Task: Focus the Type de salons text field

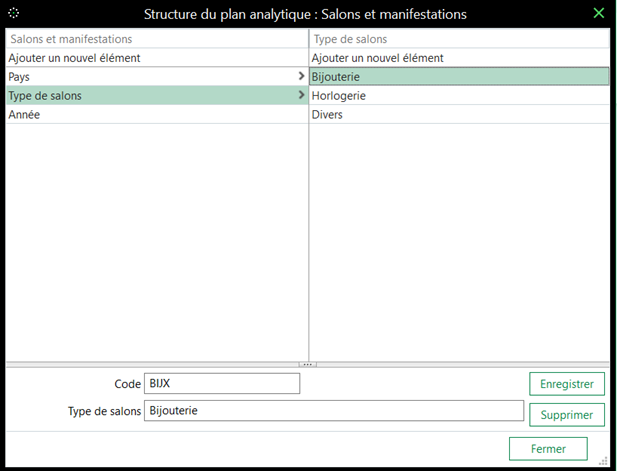Action: 333,410
